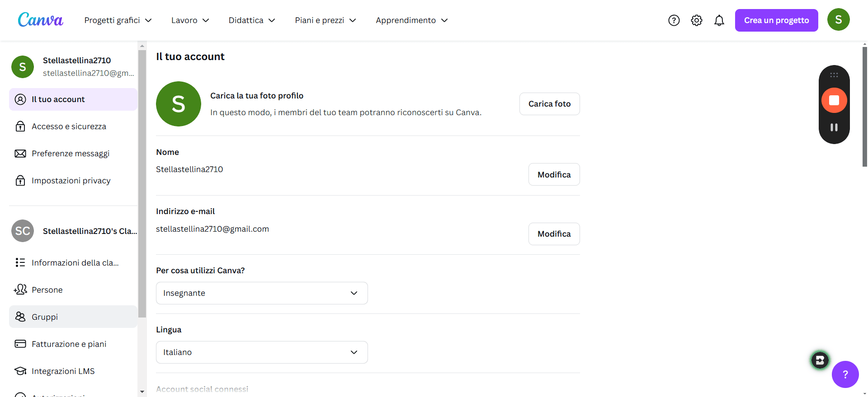Show notifications bell icon

point(719,20)
